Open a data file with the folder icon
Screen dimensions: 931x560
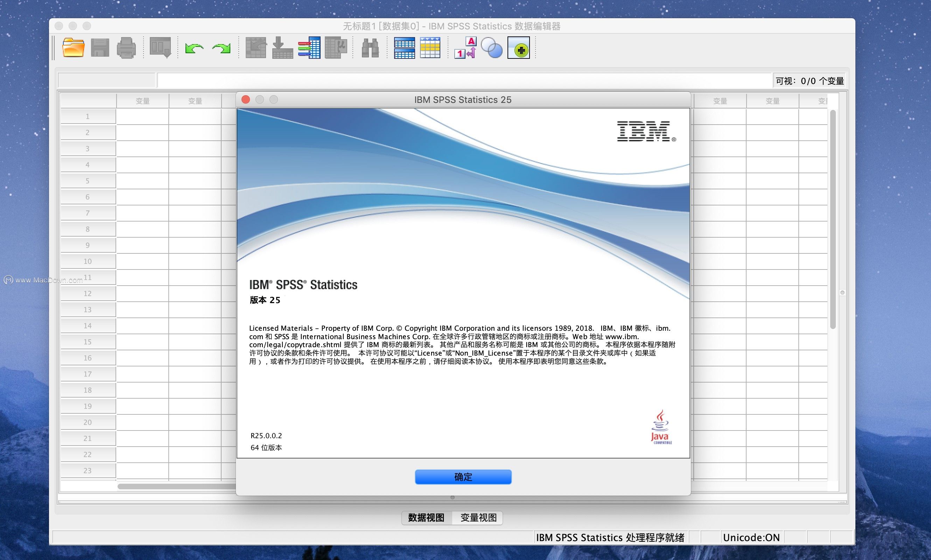[73, 48]
